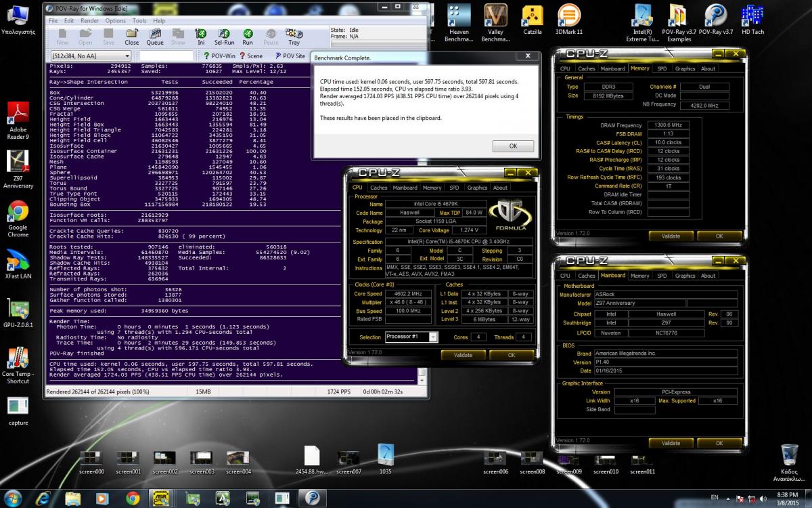Select the Z97 Anniversary desktop icon
Screen dimensions: 812x508
[x=18, y=169]
